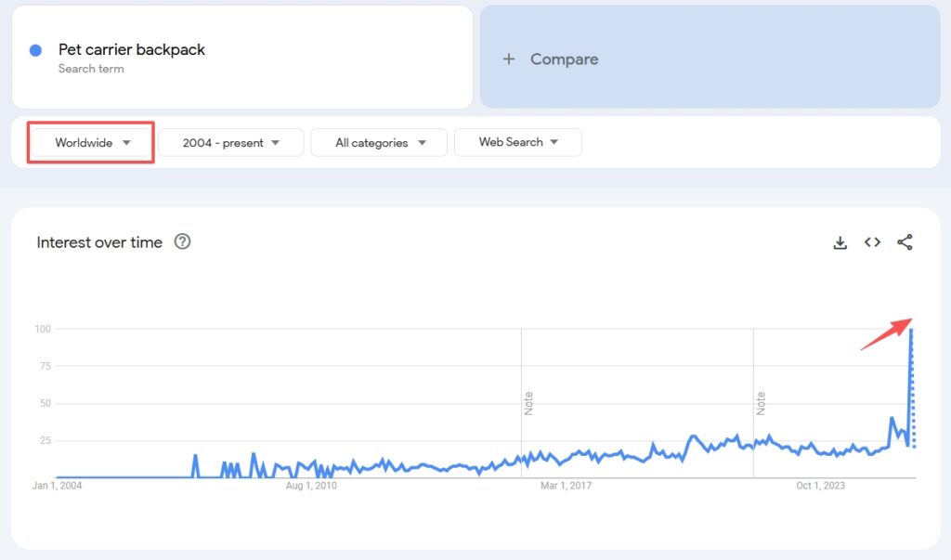
Task: Click blue dot beside Pet carrier backpack
Action: tap(35, 50)
